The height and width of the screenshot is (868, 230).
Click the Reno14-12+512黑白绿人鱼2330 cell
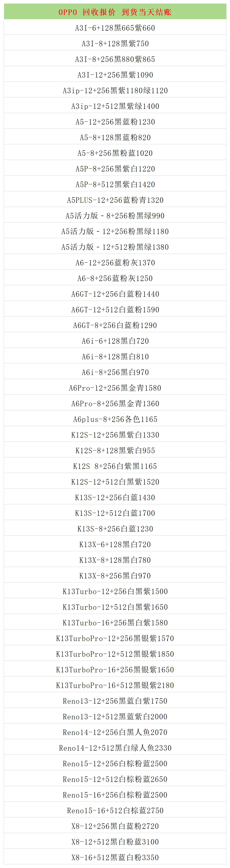(x=115, y=748)
